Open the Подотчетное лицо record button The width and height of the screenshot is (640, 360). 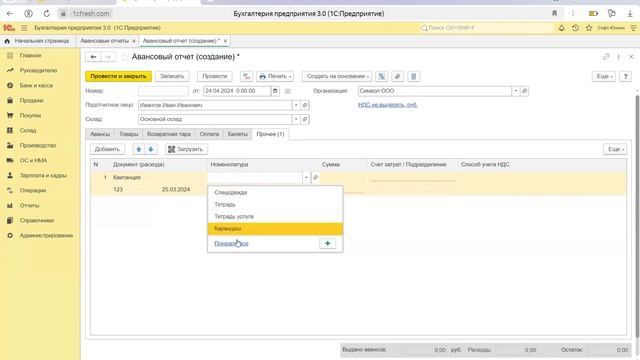(x=305, y=105)
